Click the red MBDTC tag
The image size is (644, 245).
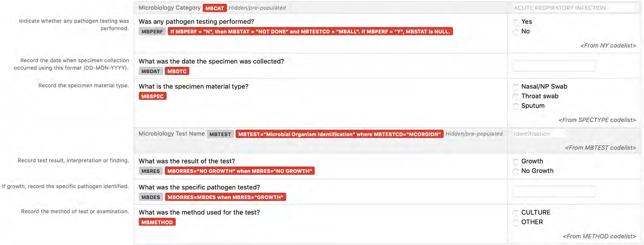tap(177, 71)
